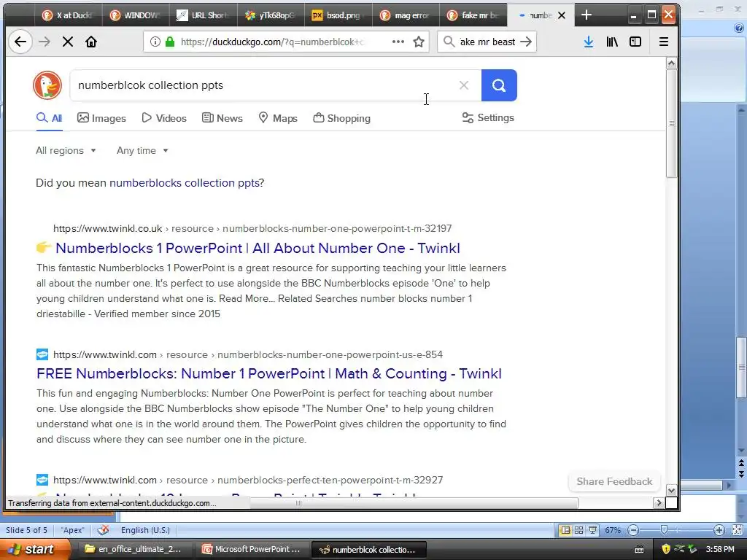The height and width of the screenshot is (560, 747).
Task: Select the Videos results tab
Action: click(164, 118)
